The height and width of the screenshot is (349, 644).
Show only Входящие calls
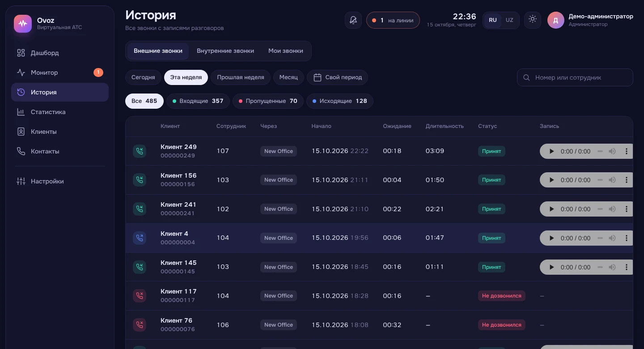tap(198, 101)
